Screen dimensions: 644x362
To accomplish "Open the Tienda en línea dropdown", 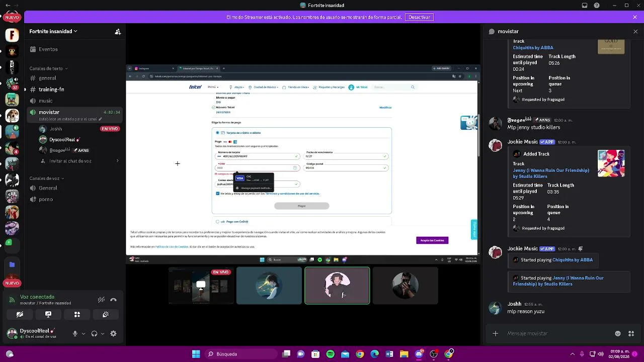I will pos(297,87).
